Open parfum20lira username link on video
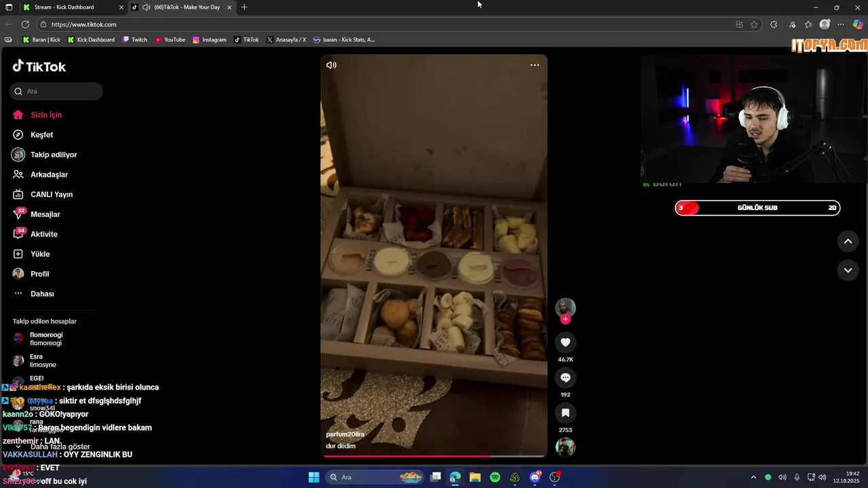 click(345, 434)
